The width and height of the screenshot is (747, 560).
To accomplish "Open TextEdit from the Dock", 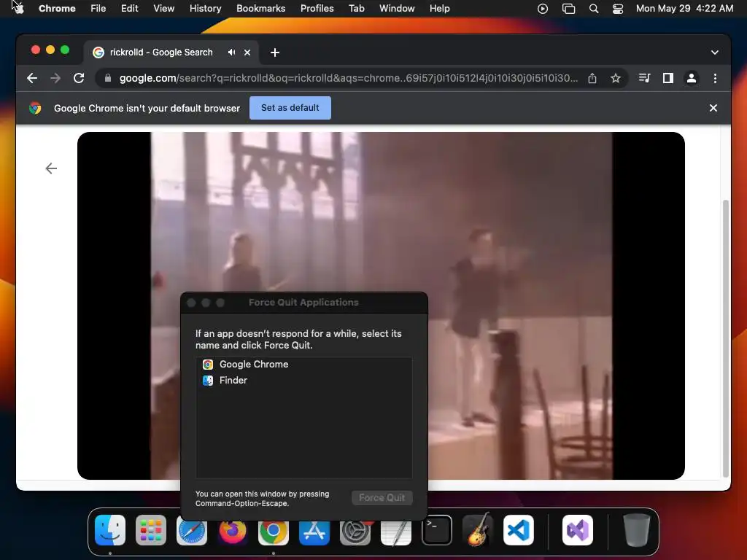I will click(396, 532).
